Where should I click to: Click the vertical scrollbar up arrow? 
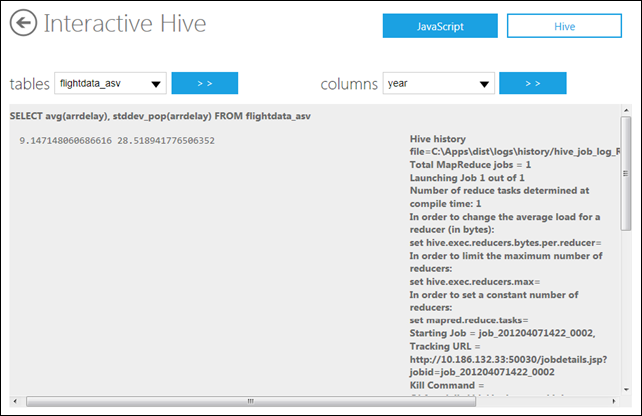626,110
